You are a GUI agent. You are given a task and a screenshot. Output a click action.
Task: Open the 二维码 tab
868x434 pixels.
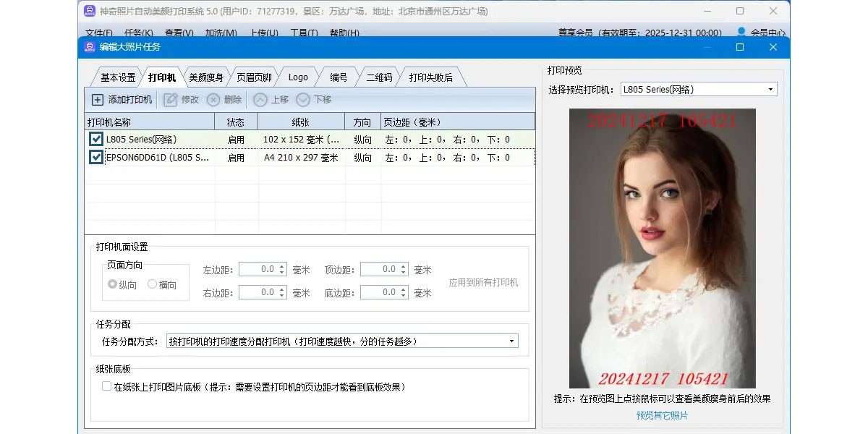pyautogui.click(x=379, y=77)
